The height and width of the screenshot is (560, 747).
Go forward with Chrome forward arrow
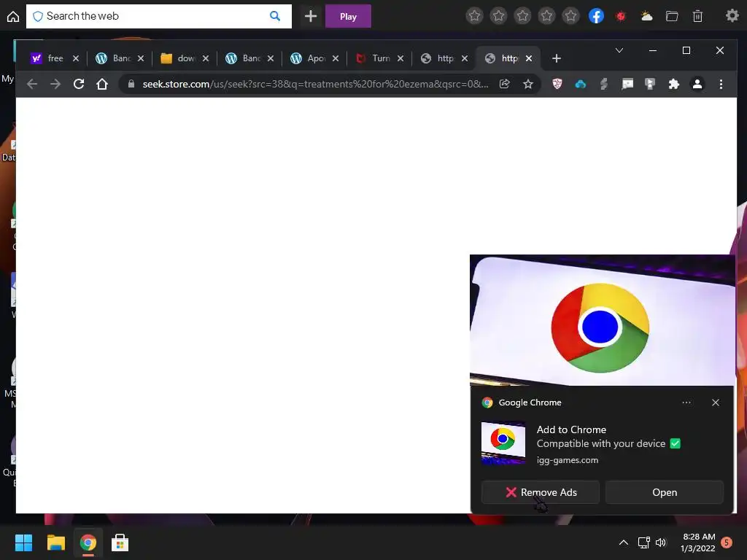coord(55,85)
